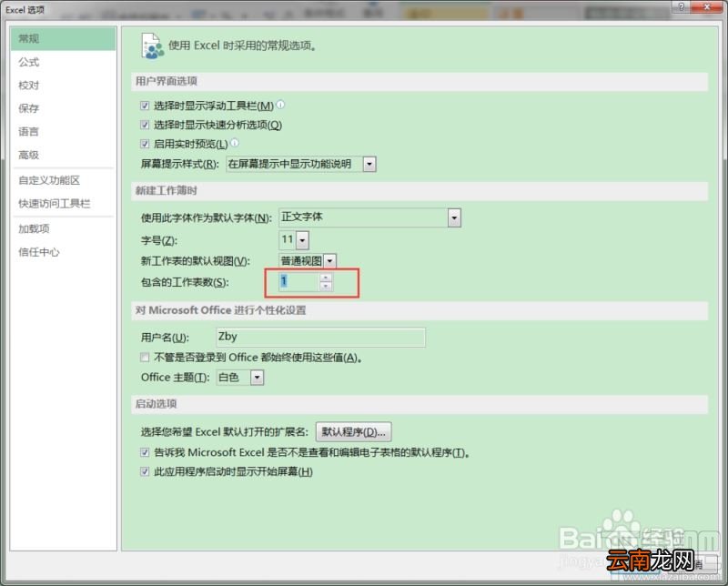Screen dimensions: 728x586
Task: Decrease the 包含的工作表数 spinner value
Action: pos(326,286)
